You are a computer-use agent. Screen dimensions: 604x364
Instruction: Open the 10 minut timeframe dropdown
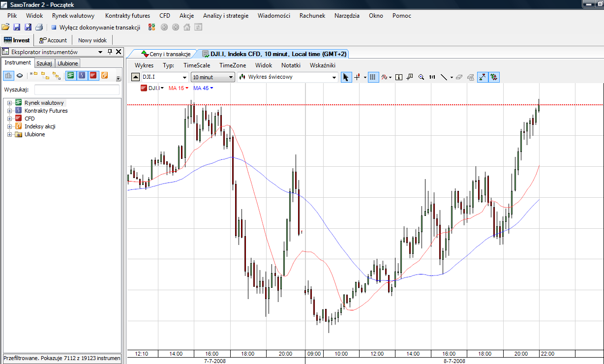212,77
